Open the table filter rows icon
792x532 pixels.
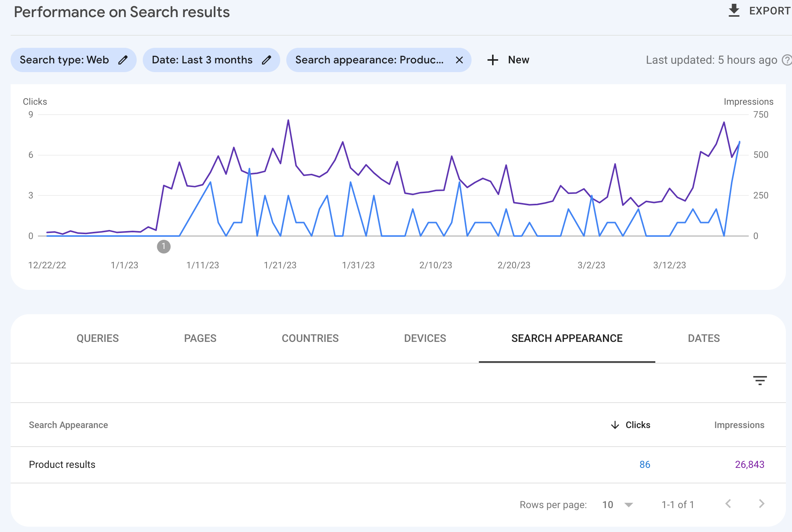click(x=760, y=380)
